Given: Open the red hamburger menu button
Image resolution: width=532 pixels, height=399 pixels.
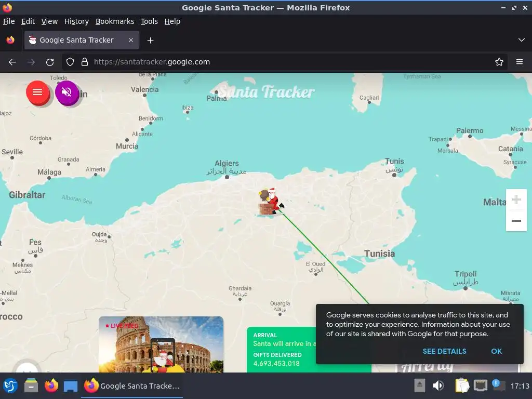Looking at the screenshot, I should (37, 92).
